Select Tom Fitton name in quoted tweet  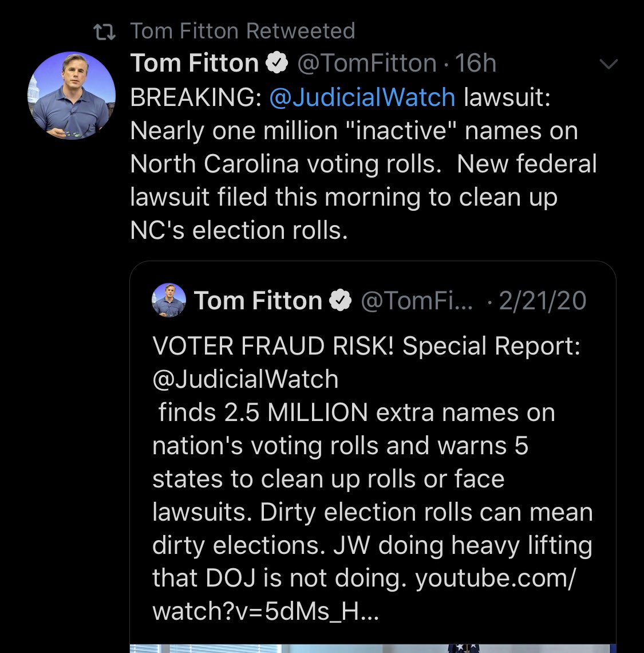click(x=258, y=301)
